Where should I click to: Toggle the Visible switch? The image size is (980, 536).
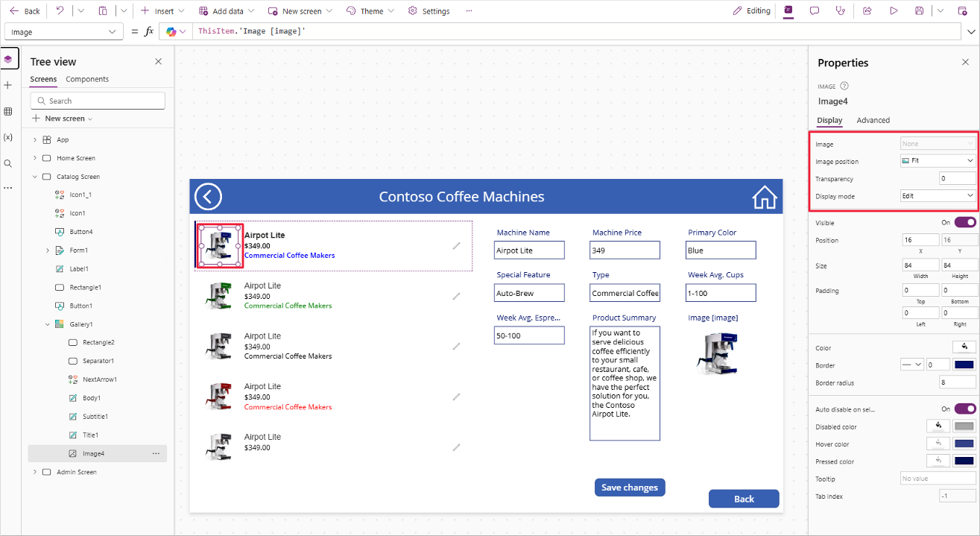point(964,222)
